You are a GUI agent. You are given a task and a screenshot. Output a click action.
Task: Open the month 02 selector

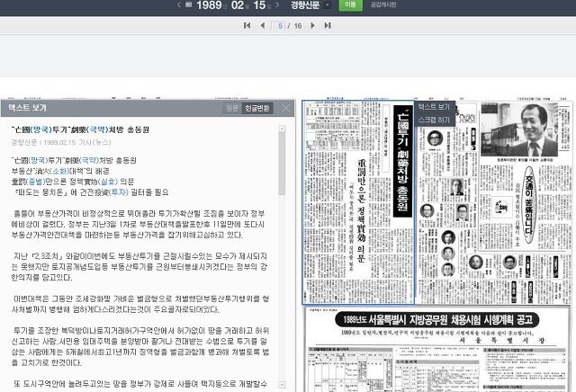pos(238,5)
